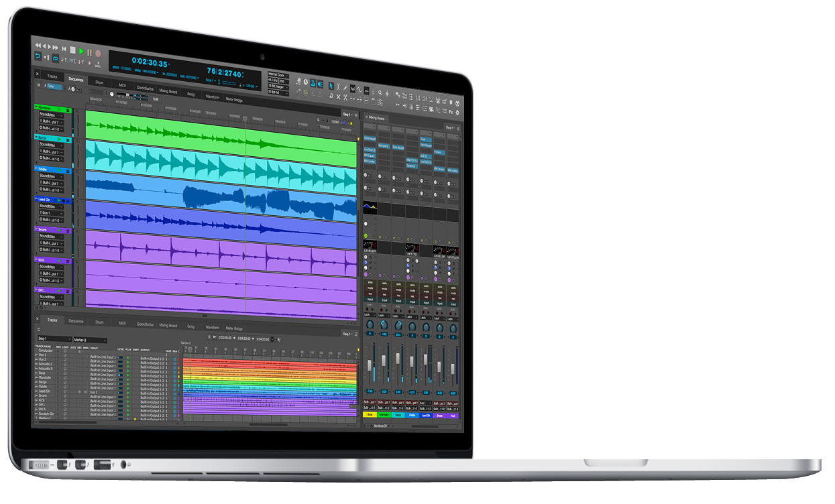This screenshot has width=835, height=504.
Task: Toggle the Memory Cycle loop icon
Action: [55, 58]
